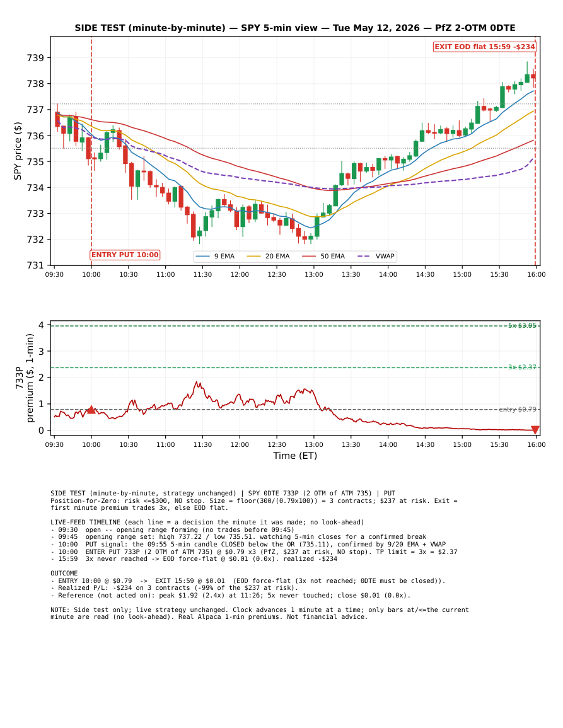This screenshot has height=728, width=563.
Task: Click the 'Realized P/L: -$234 on 3 contracts' line
Action: pyautogui.click(x=174, y=588)
